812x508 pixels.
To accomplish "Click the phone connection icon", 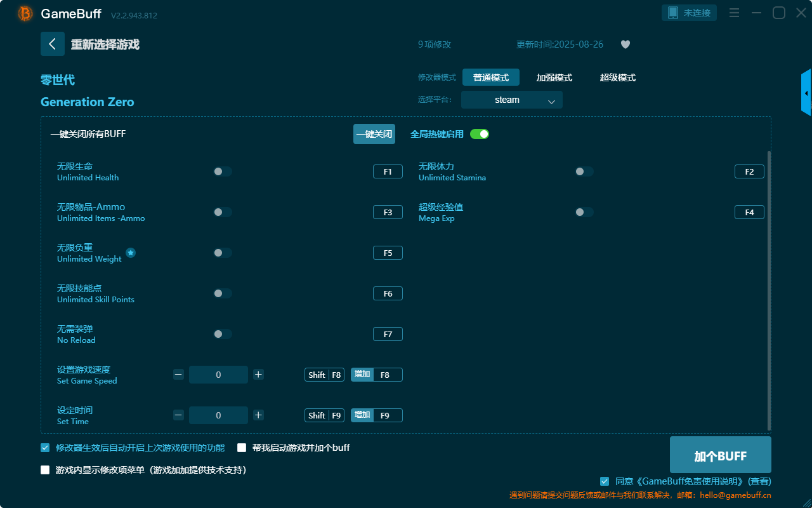I will [673, 13].
